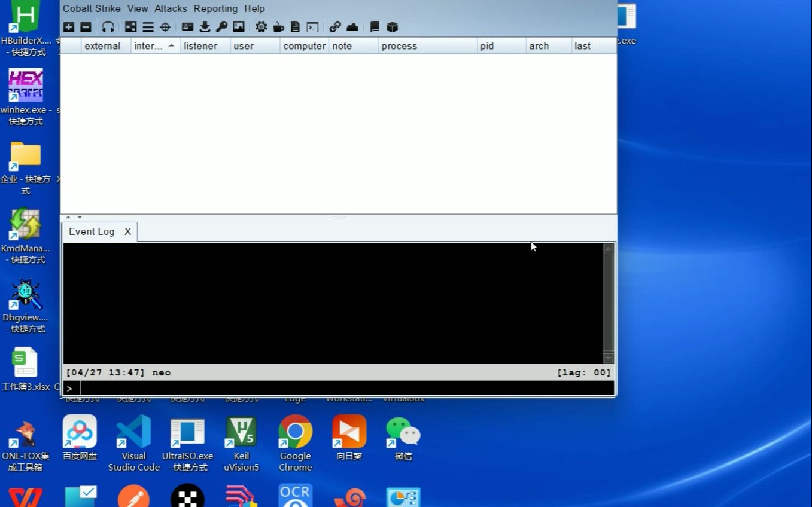Click the cloud Manage Web Server icon
Viewport: 812px width, 507px height.
click(x=352, y=27)
